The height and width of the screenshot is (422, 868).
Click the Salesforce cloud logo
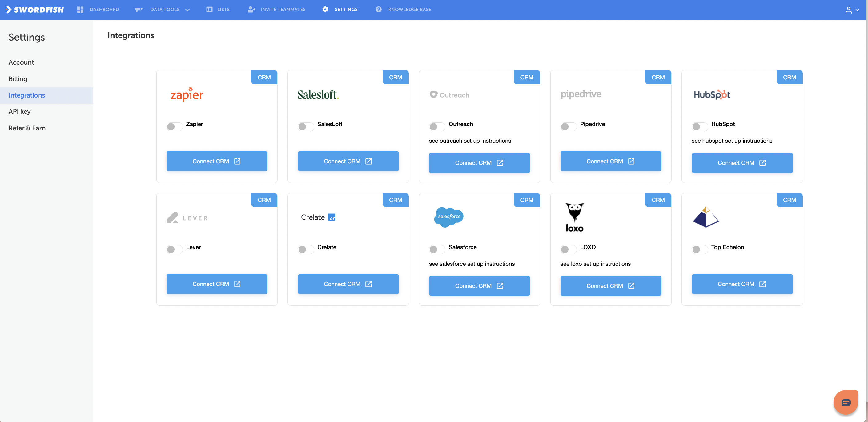click(x=449, y=217)
